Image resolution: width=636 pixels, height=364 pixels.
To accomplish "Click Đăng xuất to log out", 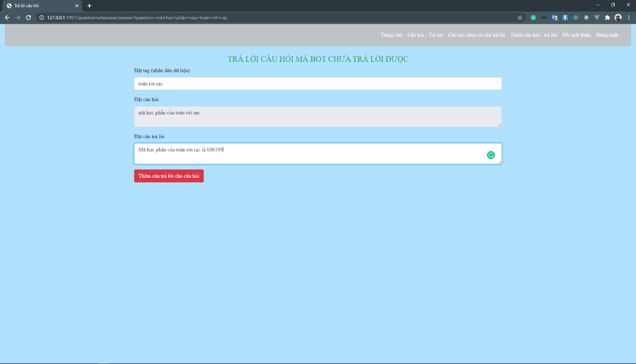I will (607, 35).
